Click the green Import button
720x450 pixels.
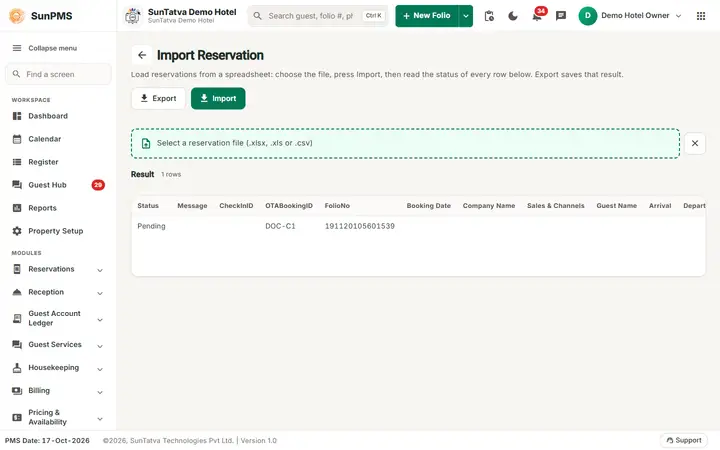coord(218,98)
